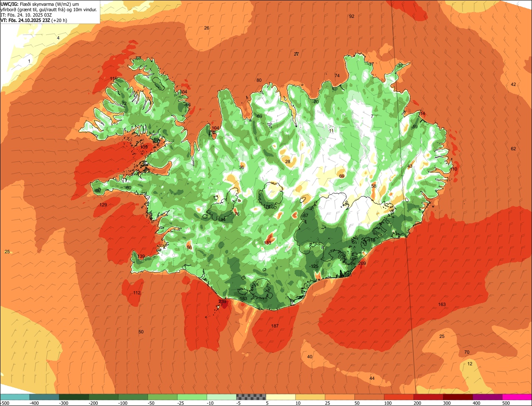Click the map value 133 in southern Iceland
532x406 pixels.
coord(268,243)
